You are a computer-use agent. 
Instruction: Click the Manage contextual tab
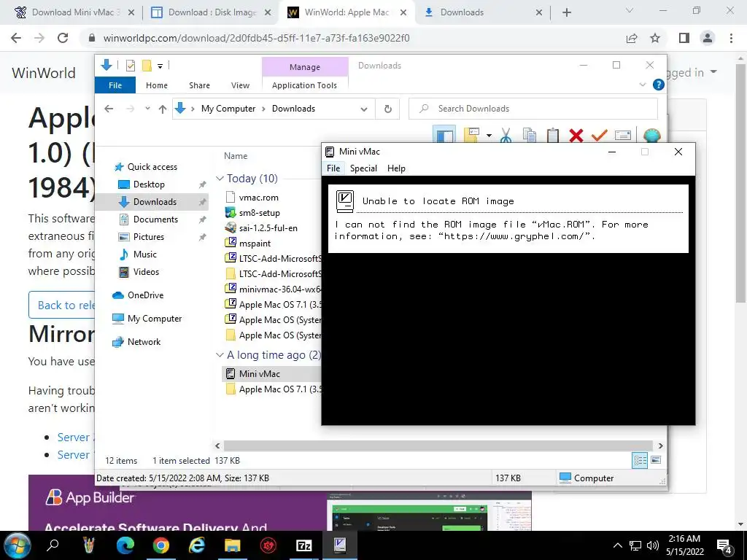pos(305,67)
